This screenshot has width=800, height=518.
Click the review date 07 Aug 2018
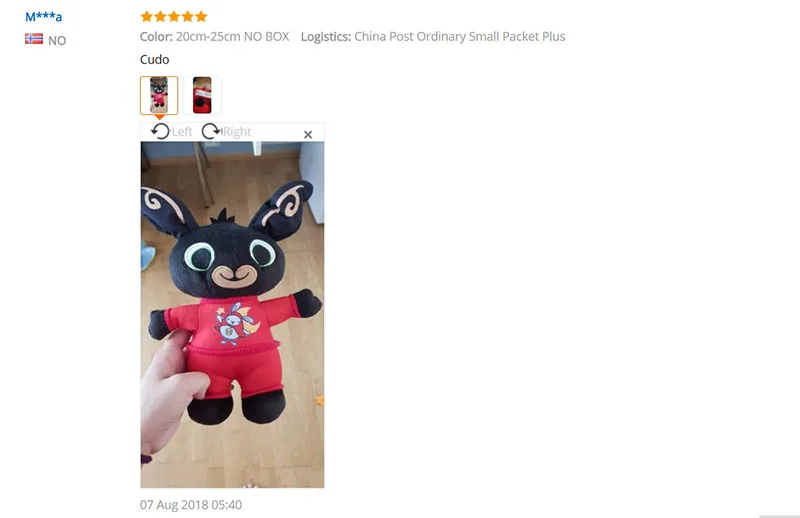tap(191, 505)
